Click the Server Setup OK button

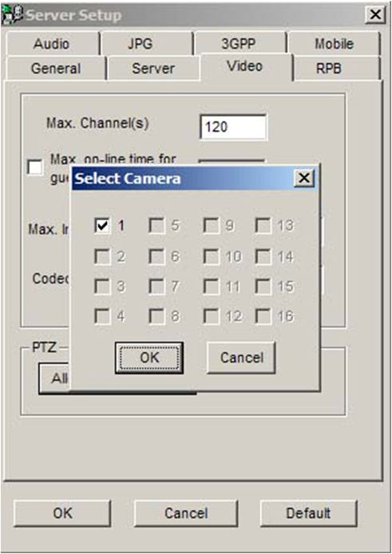62,513
